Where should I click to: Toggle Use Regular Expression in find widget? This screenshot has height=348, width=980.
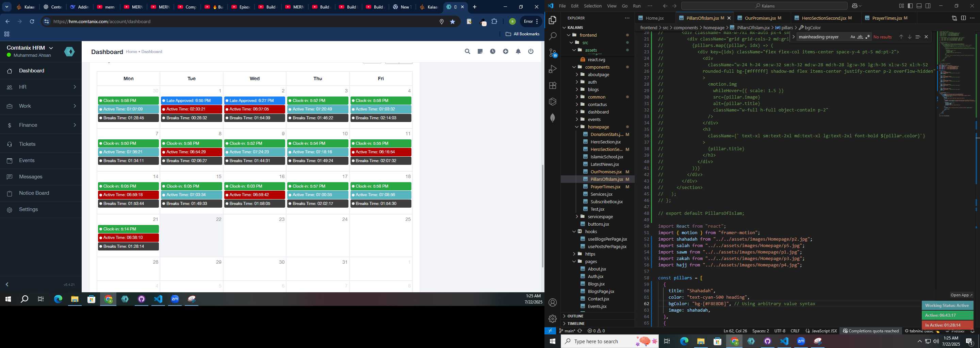point(867,37)
